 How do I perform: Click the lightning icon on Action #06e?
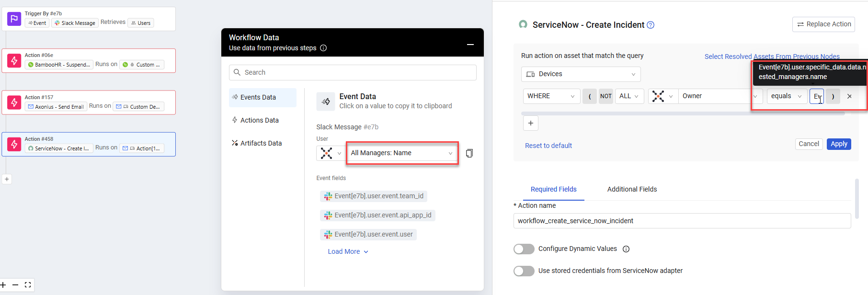point(14,61)
